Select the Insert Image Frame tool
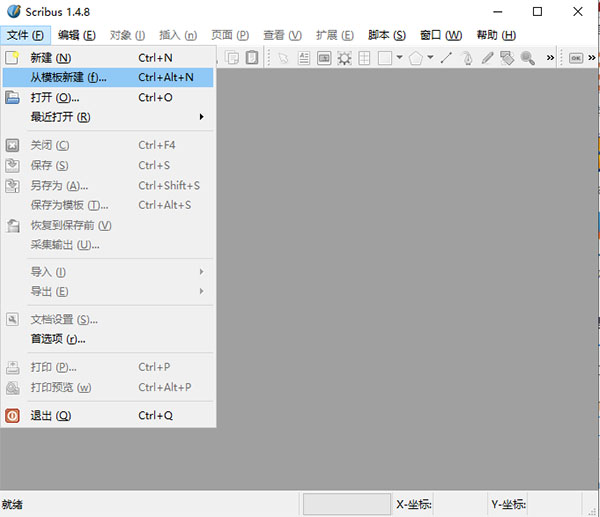Viewport: 600px width, 517px height. tap(324, 58)
